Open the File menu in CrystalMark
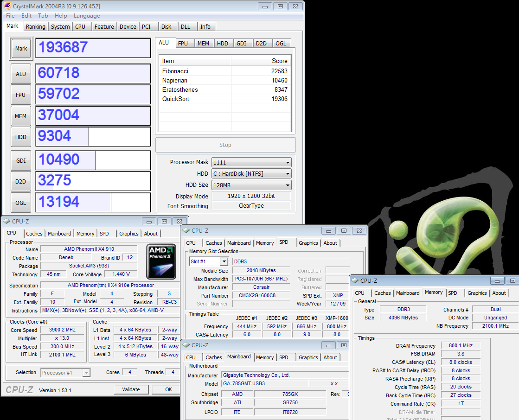Viewport: 519px width, 420px height. pos(10,16)
